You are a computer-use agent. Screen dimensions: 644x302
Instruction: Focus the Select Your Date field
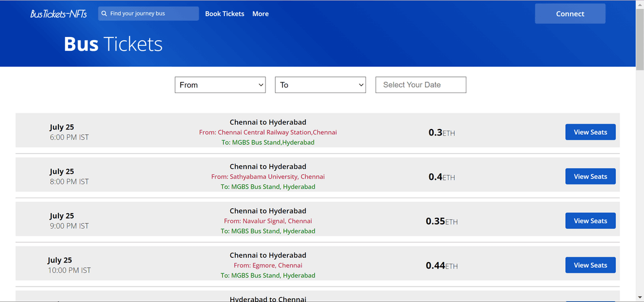pos(420,85)
